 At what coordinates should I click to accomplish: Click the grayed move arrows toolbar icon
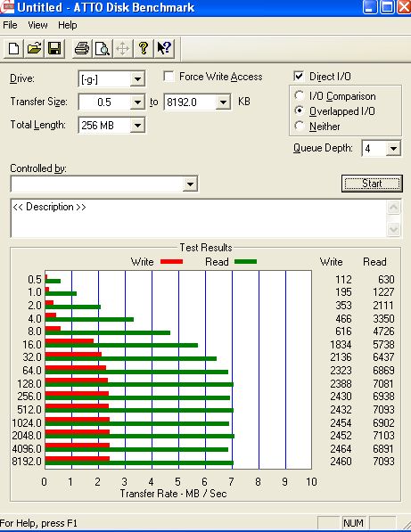[x=122, y=48]
